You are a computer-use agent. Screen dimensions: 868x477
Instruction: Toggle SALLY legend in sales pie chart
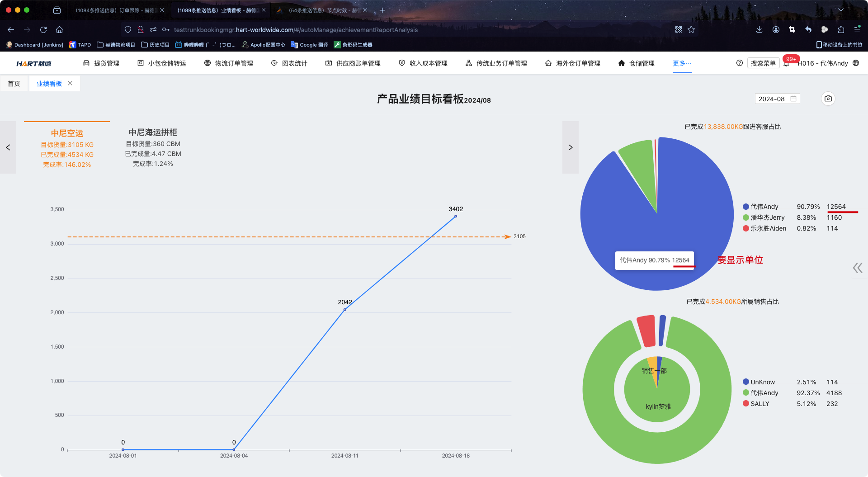[x=759, y=404]
